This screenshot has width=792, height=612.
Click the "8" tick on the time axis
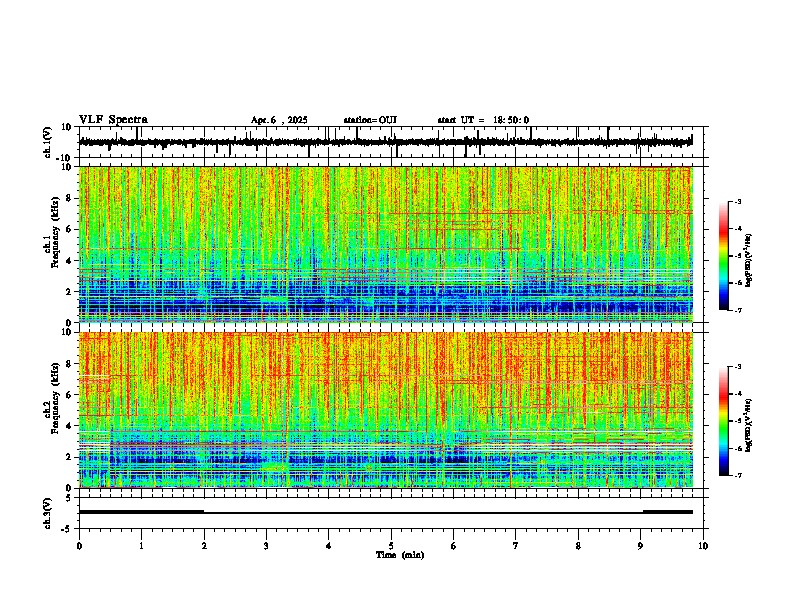click(578, 546)
